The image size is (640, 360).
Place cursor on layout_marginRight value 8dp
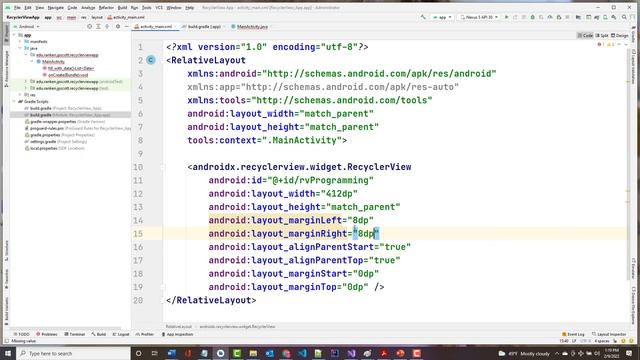point(366,234)
